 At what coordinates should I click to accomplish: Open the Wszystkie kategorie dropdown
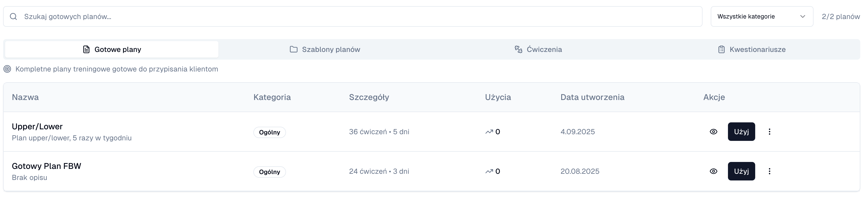[x=762, y=16]
